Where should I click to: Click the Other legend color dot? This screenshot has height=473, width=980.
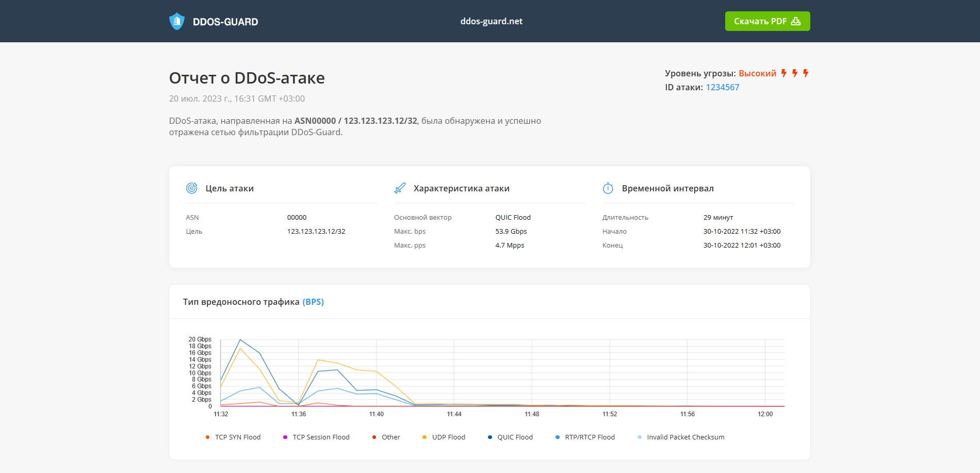point(374,437)
